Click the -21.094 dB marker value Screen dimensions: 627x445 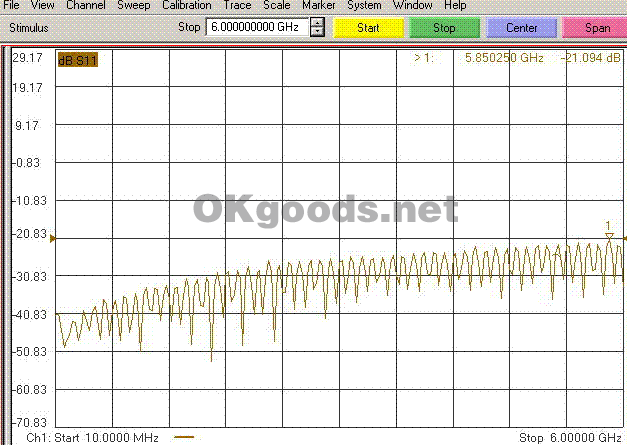point(591,58)
